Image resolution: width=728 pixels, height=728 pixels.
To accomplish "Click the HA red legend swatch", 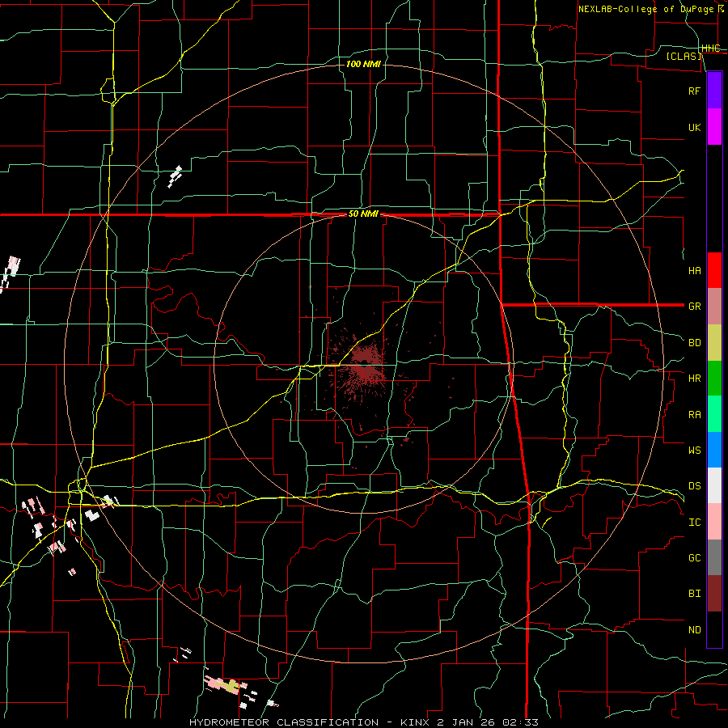I will (x=714, y=270).
